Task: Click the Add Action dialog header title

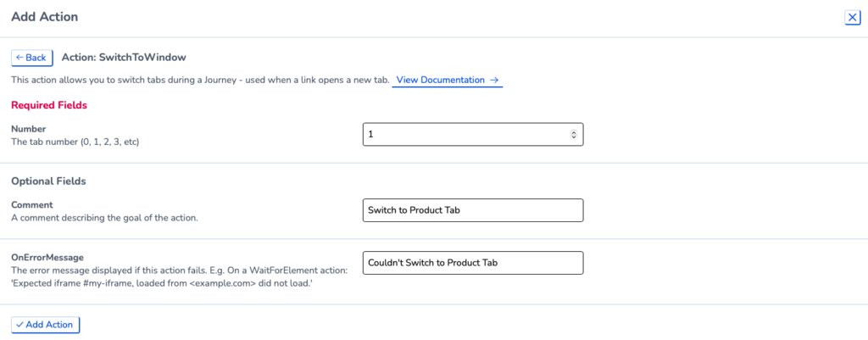Action: pos(45,17)
